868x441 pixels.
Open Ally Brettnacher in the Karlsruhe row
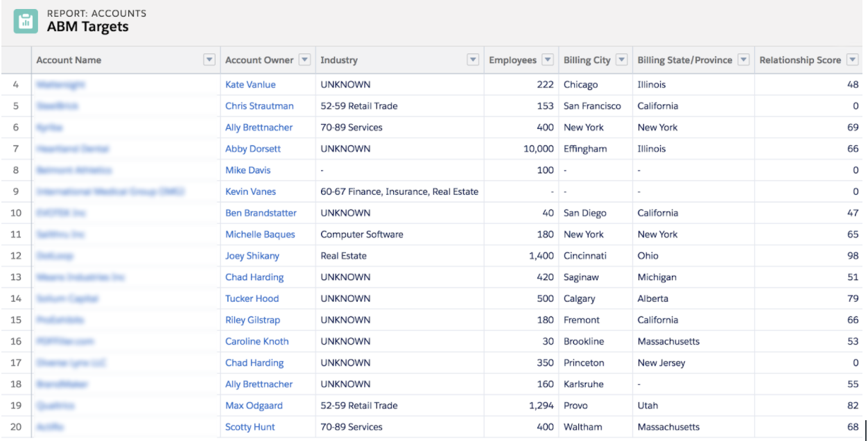[x=259, y=384]
